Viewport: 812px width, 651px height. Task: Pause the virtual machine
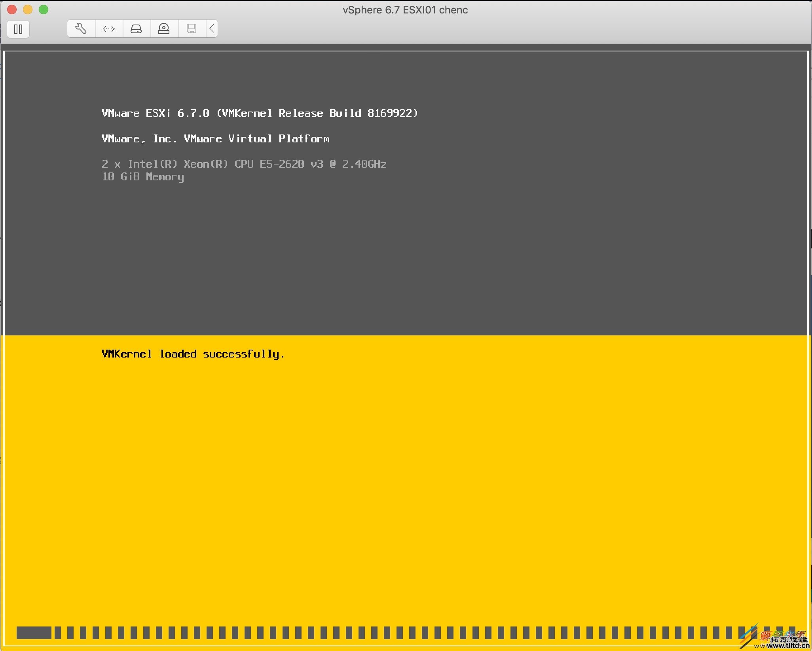(18, 29)
